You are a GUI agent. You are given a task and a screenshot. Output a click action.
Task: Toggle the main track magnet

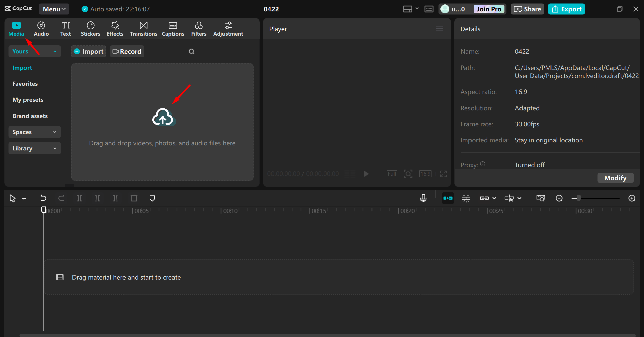click(x=448, y=198)
